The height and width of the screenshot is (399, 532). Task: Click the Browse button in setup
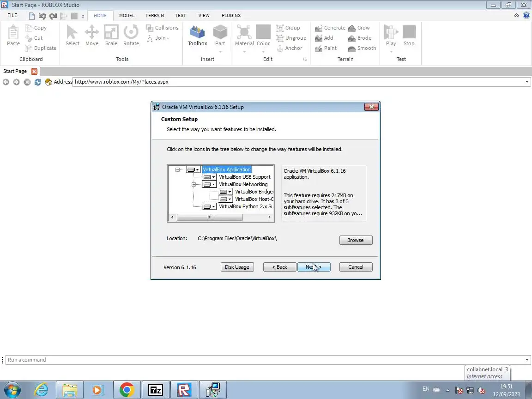coord(356,240)
